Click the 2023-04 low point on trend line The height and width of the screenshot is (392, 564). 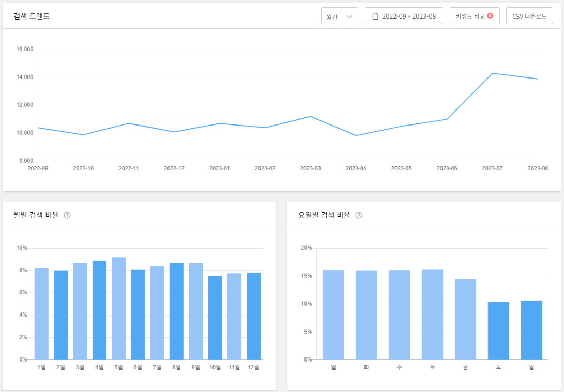click(355, 135)
